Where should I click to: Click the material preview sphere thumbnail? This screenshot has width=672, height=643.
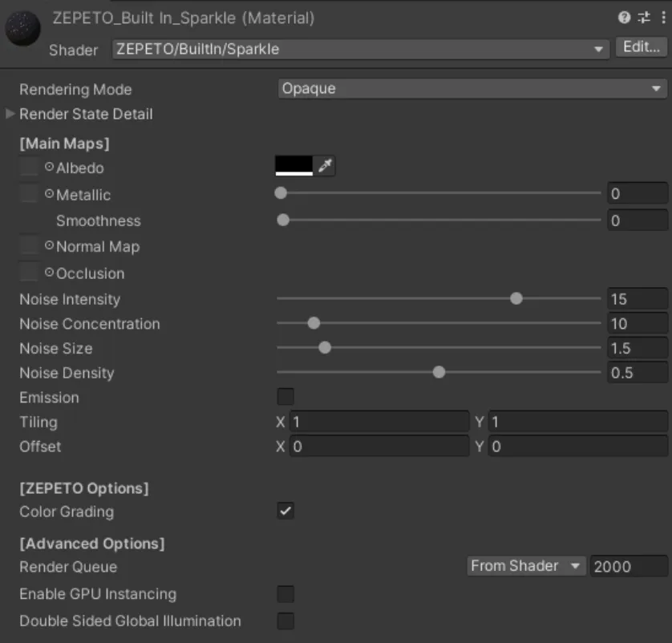click(x=22, y=29)
